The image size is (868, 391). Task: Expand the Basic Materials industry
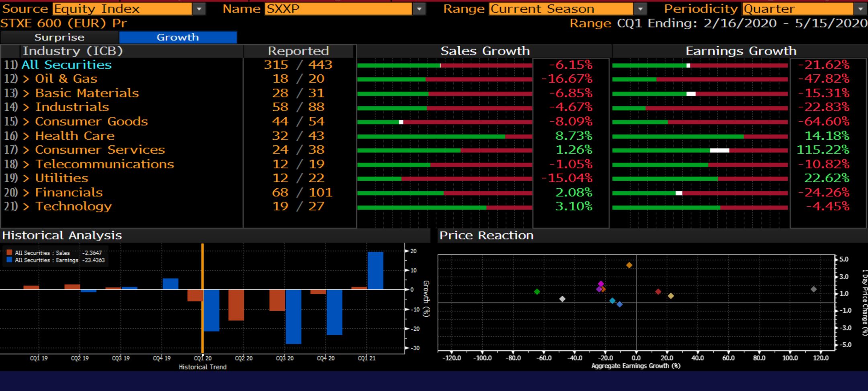26,93
